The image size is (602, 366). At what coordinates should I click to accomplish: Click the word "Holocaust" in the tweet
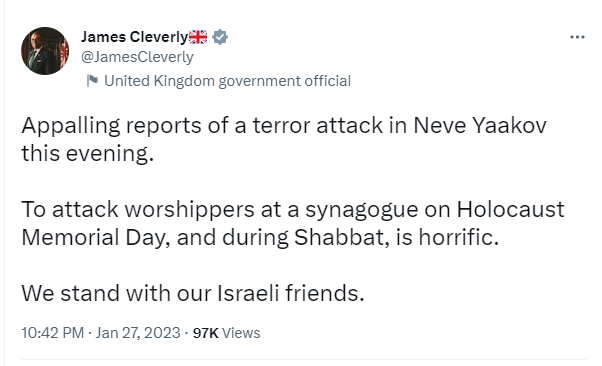click(x=510, y=209)
